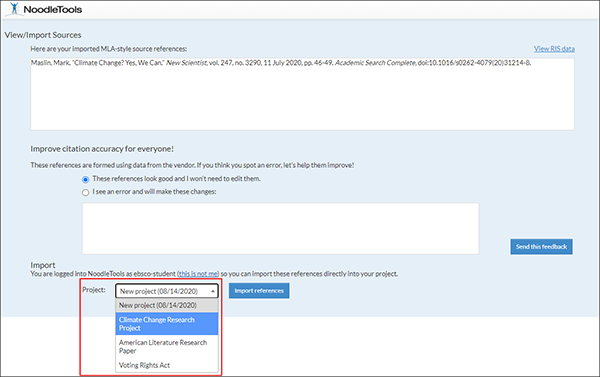The width and height of the screenshot is (600, 377).
Task: Click the View/Import Sources heading
Action: coord(43,35)
